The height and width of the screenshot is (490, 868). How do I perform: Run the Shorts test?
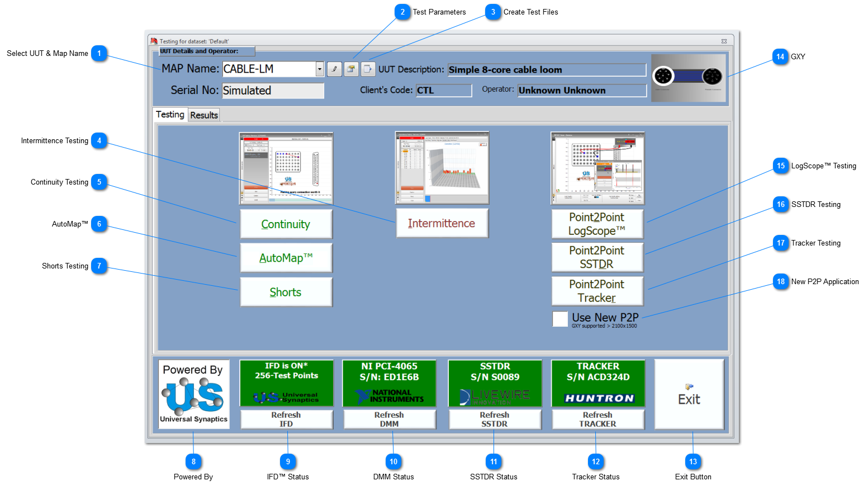click(x=286, y=292)
